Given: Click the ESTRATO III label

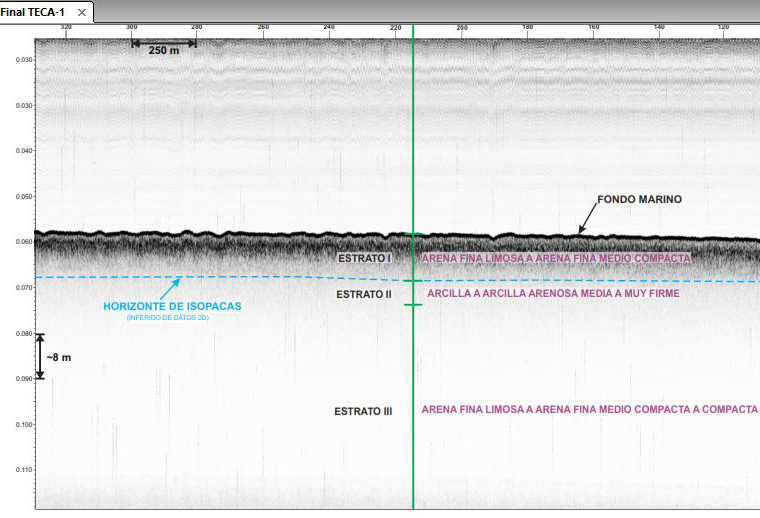Looking at the screenshot, I should [363, 411].
